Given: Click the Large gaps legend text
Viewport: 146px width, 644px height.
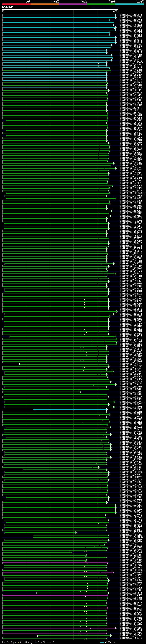Looking at the screenshot, I should tap(28, 642).
